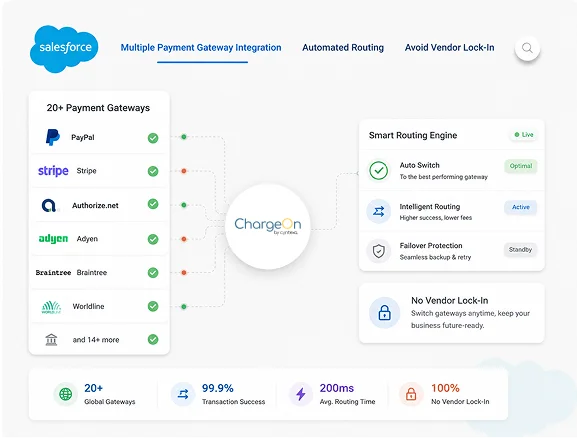Click the Worldline wave logo

pos(51,307)
